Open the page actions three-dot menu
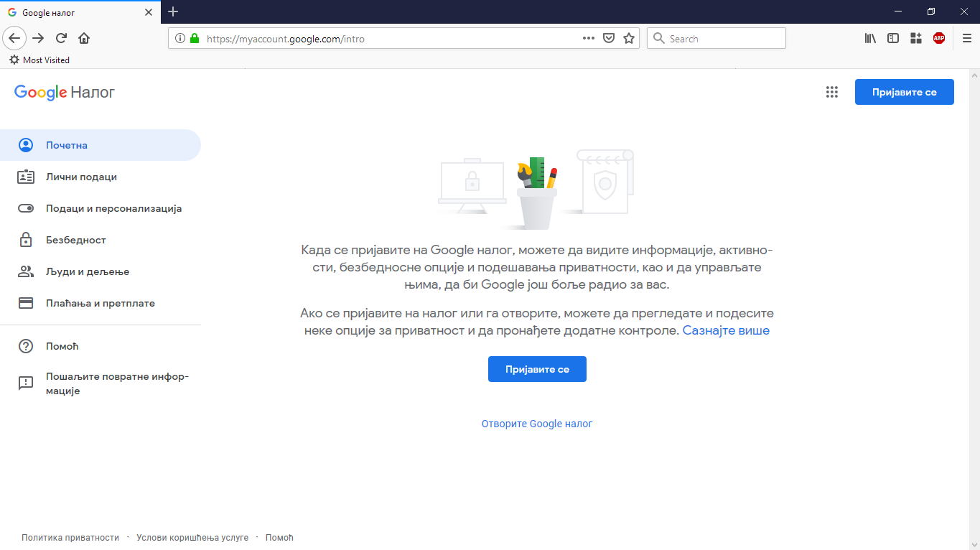This screenshot has width=980, height=550. (589, 39)
